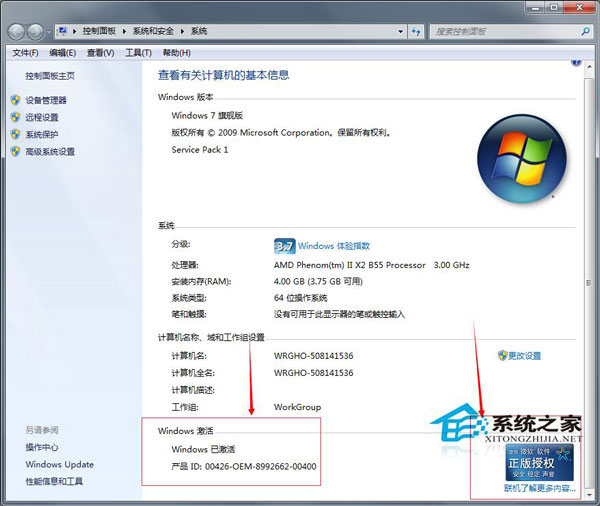Open the 查看(V) menu
This screenshot has height=506, width=600.
pos(100,53)
